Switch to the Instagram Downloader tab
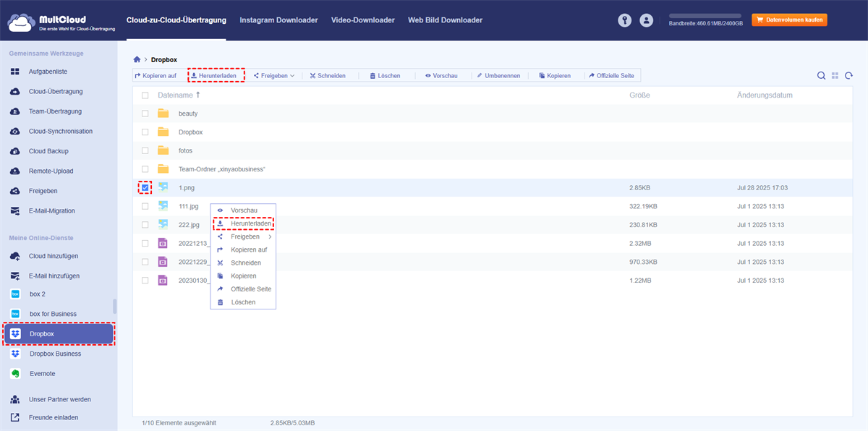The width and height of the screenshot is (868, 431). click(278, 20)
